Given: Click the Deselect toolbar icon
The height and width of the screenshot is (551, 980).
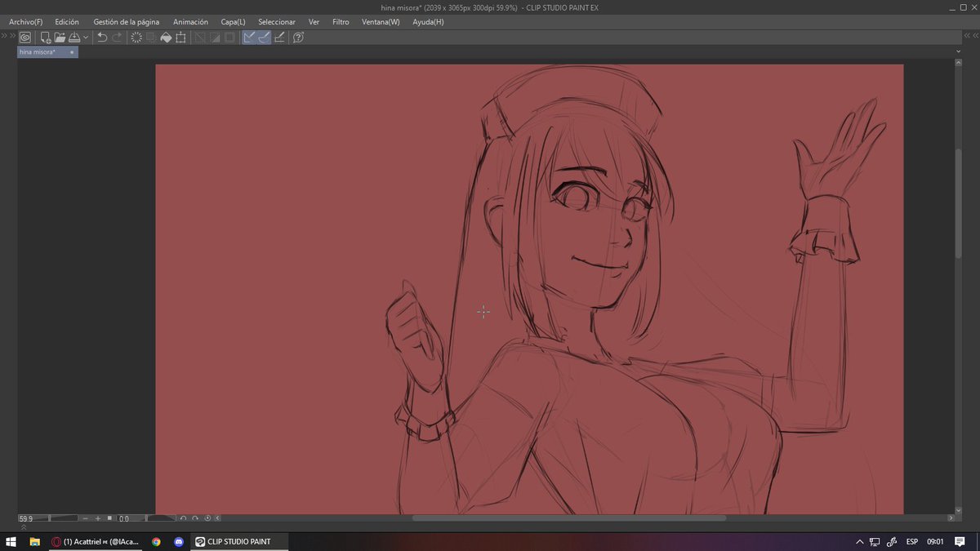Looking at the screenshot, I should (200, 38).
